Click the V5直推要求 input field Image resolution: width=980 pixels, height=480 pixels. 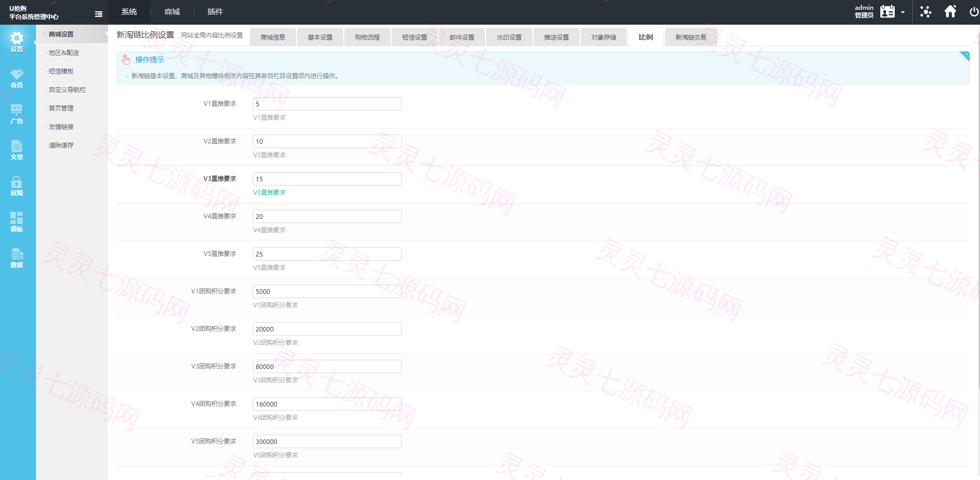pyautogui.click(x=327, y=254)
